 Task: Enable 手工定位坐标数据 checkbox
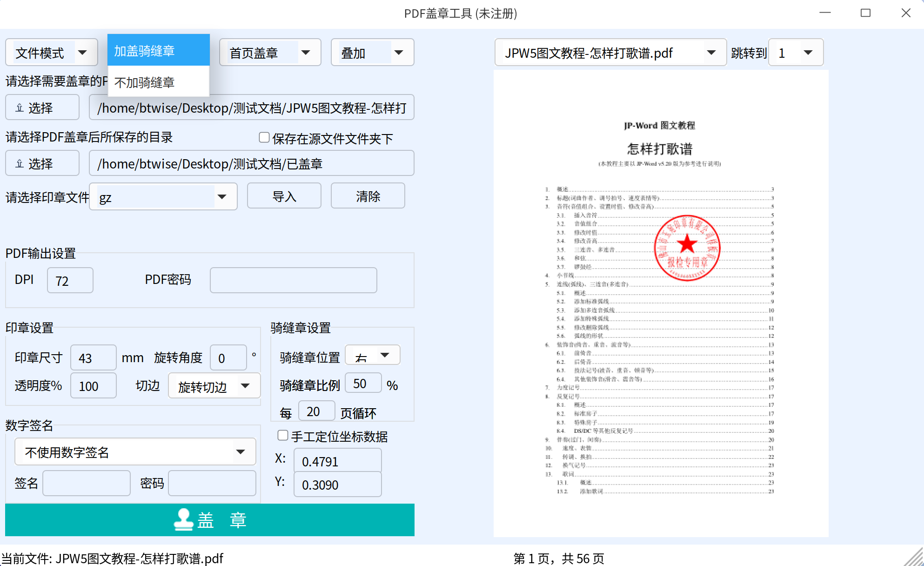pos(283,435)
